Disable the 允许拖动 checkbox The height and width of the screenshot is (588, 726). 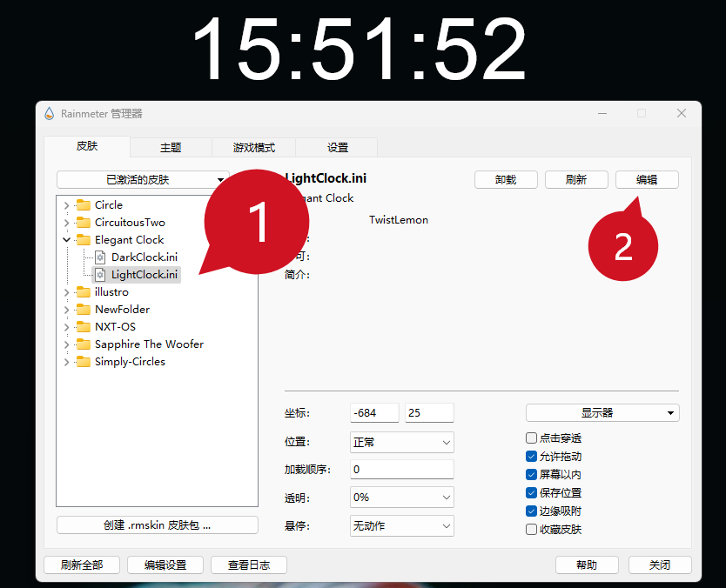(x=531, y=456)
